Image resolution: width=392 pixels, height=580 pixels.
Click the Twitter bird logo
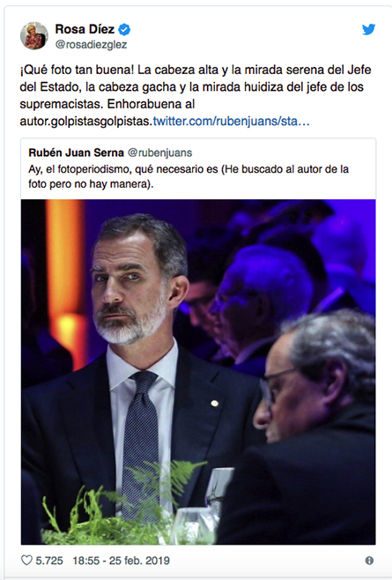(369, 29)
